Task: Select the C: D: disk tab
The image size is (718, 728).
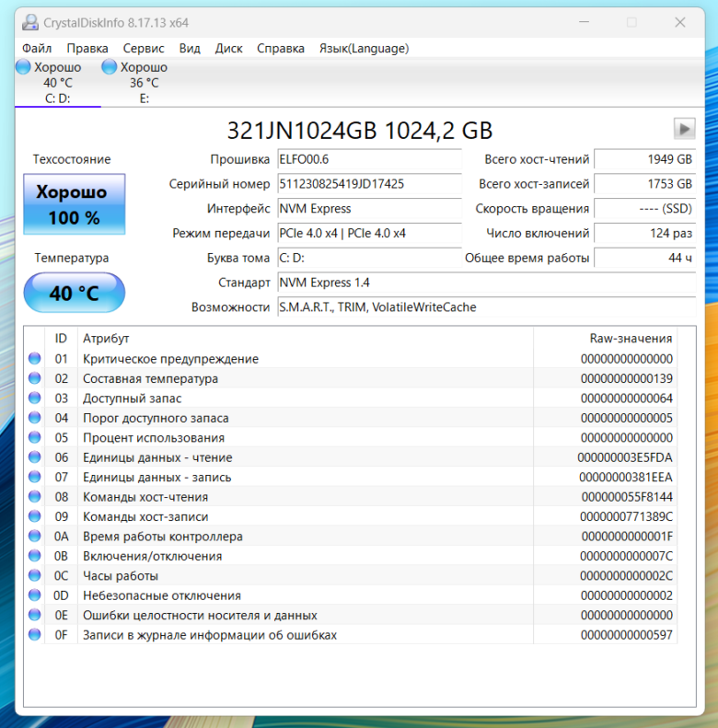Action: [x=58, y=83]
